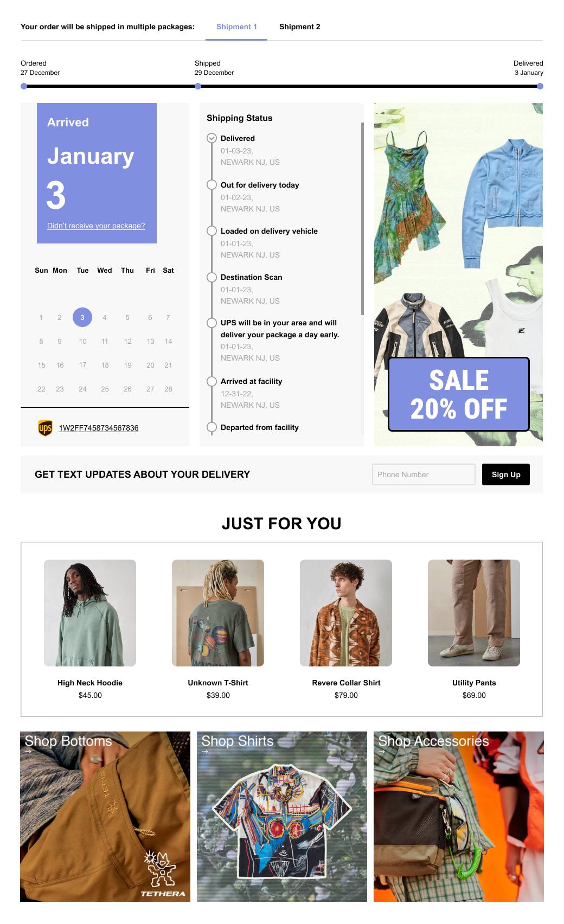This screenshot has width=564, height=924.
Task: Open the Didn't receive your package link
Action: pyautogui.click(x=96, y=226)
